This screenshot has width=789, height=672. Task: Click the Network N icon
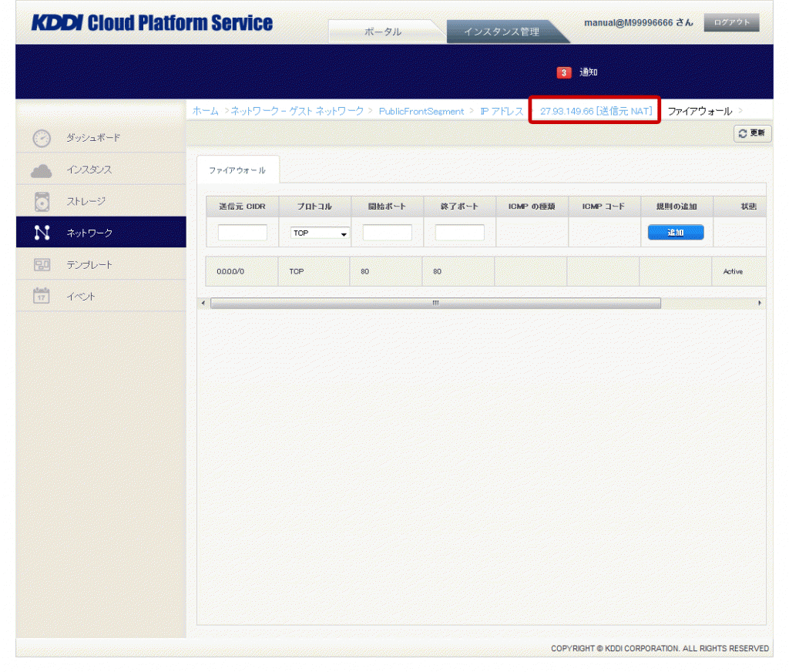click(42, 233)
